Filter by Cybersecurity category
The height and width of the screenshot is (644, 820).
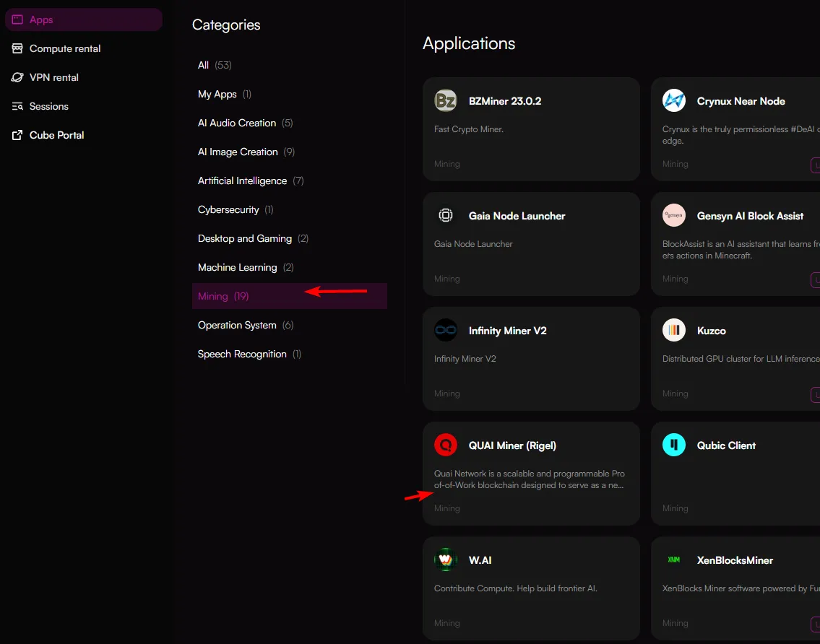click(236, 209)
